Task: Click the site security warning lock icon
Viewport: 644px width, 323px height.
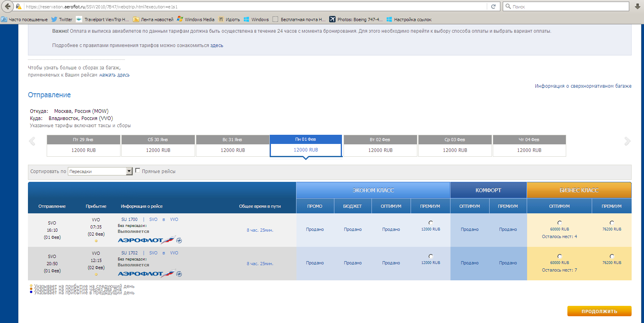Action: point(18,7)
